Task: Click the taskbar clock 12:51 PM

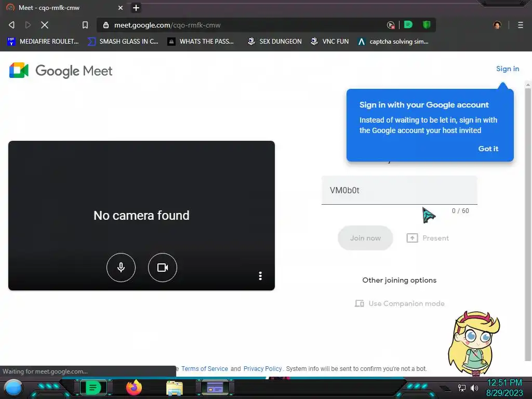Action: click(x=504, y=383)
